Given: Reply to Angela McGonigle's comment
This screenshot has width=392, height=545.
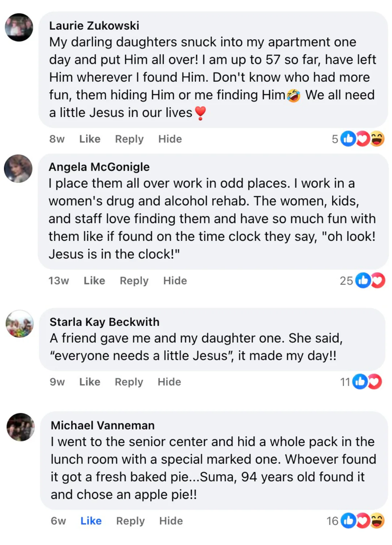Looking at the screenshot, I should tap(134, 280).
